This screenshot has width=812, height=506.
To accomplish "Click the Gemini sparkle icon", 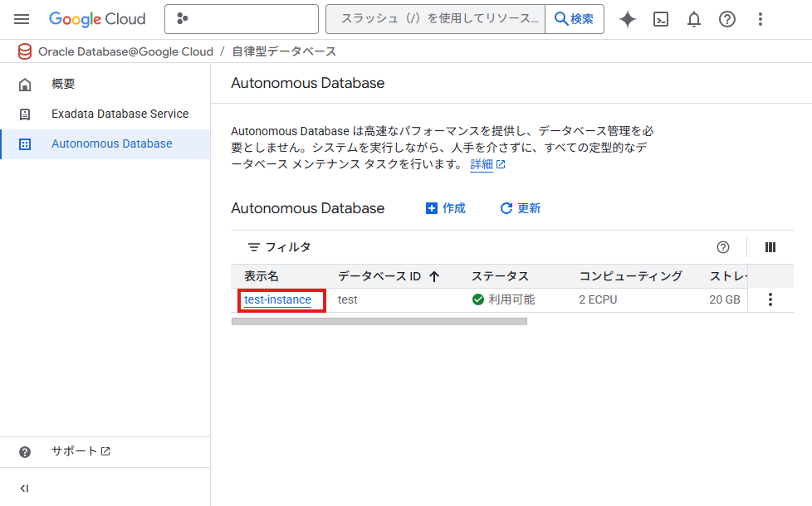I will (628, 19).
